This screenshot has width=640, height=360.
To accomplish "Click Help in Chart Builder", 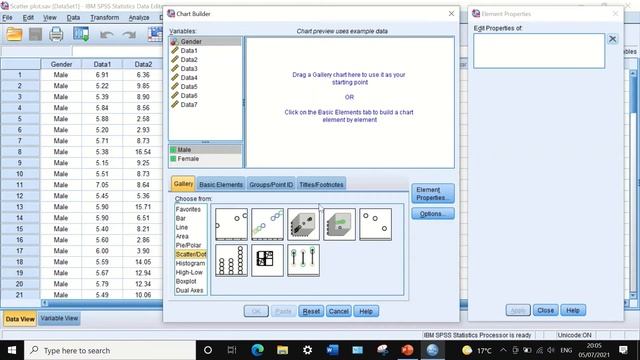I will (366, 311).
